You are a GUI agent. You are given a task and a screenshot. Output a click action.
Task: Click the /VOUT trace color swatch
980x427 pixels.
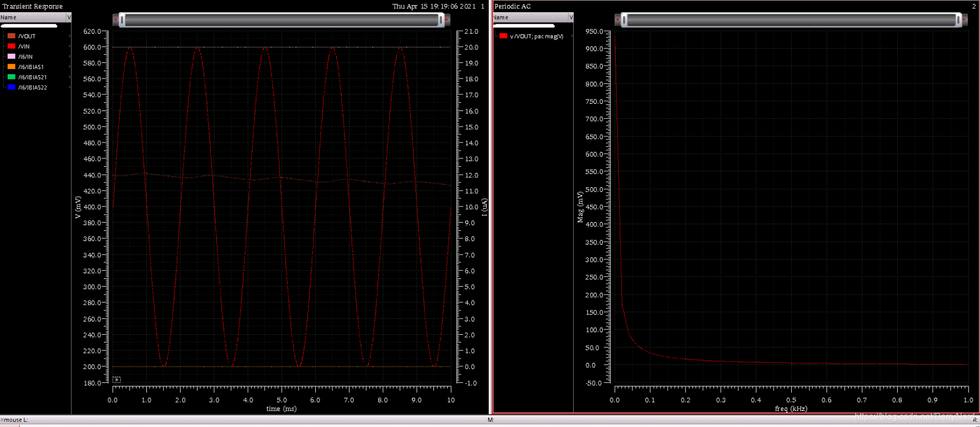click(x=11, y=36)
